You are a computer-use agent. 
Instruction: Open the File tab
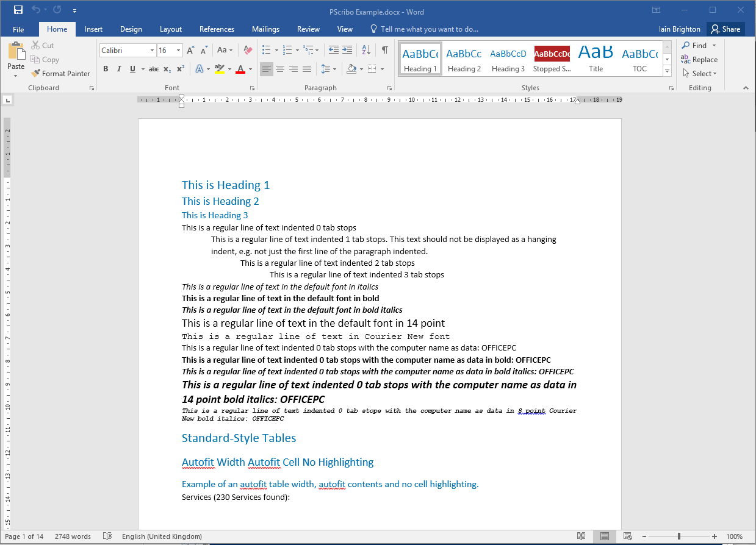point(18,29)
